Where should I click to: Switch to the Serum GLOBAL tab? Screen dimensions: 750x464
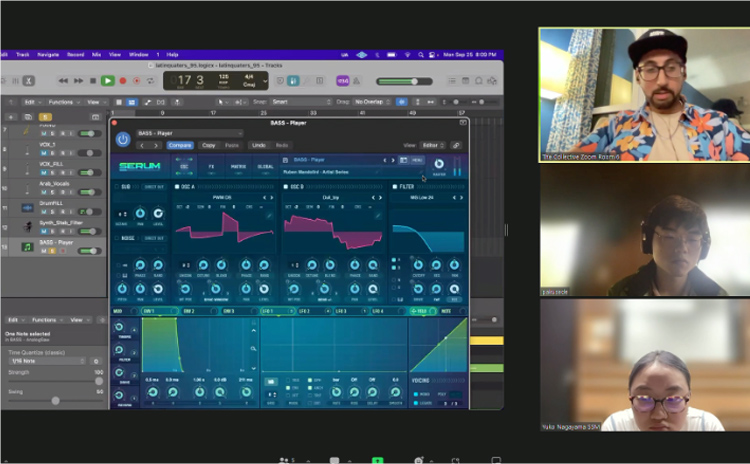(265, 166)
